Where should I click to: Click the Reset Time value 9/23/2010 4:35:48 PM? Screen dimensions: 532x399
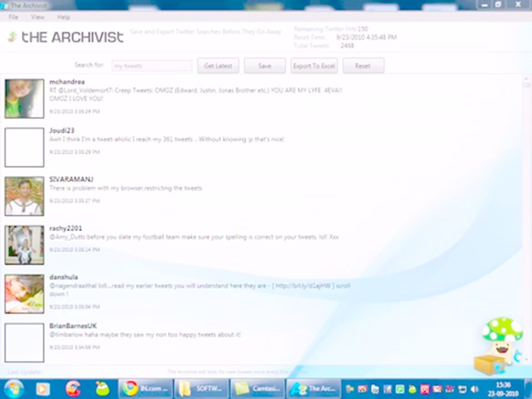pos(366,37)
